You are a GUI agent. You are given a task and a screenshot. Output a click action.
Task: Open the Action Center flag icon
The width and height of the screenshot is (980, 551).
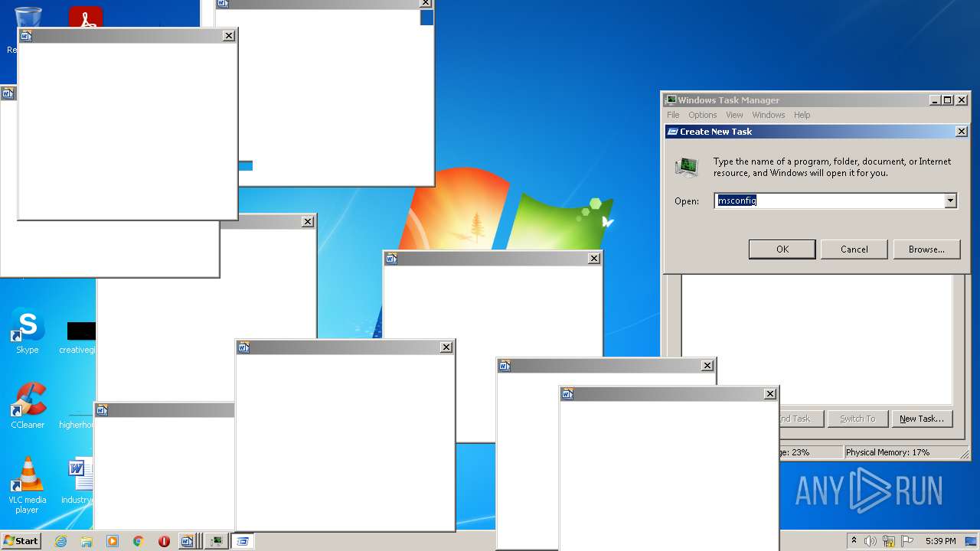click(907, 541)
